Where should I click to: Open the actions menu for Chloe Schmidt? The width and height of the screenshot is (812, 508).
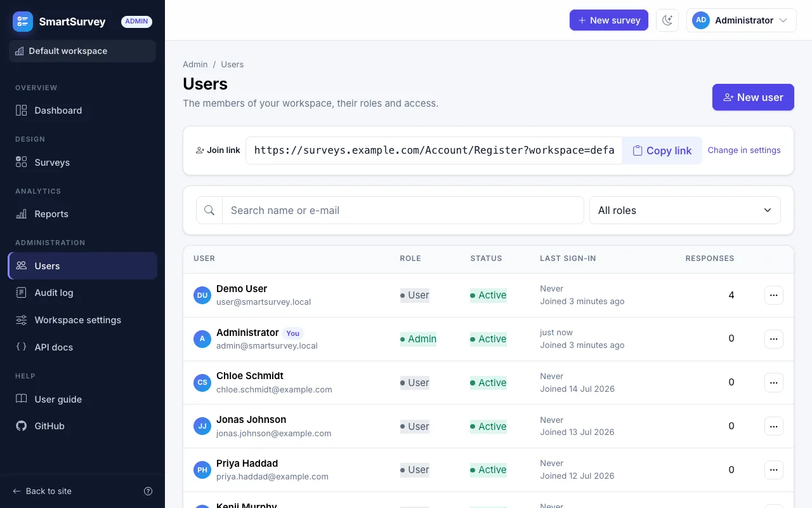point(773,383)
